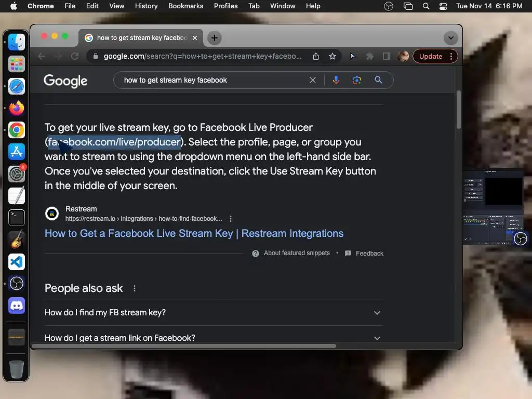532x399 pixels.
Task: Open Chrome icon in the Dock
Action: click(x=16, y=130)
